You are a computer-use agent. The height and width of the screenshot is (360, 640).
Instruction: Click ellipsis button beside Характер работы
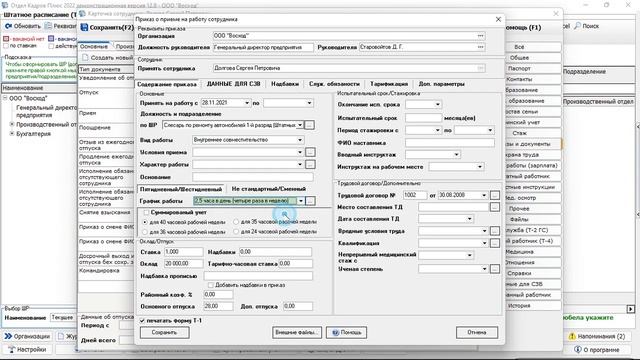[x=310, y=164]
